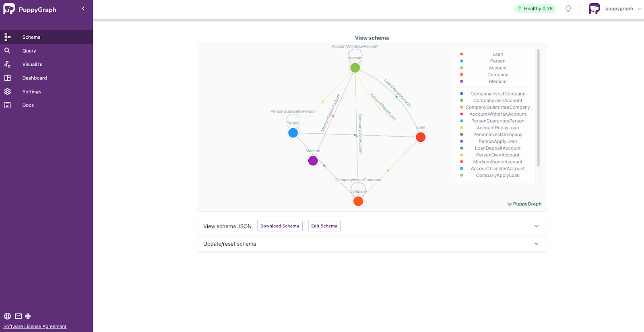Open the puppygraph user dropdown

639,8
